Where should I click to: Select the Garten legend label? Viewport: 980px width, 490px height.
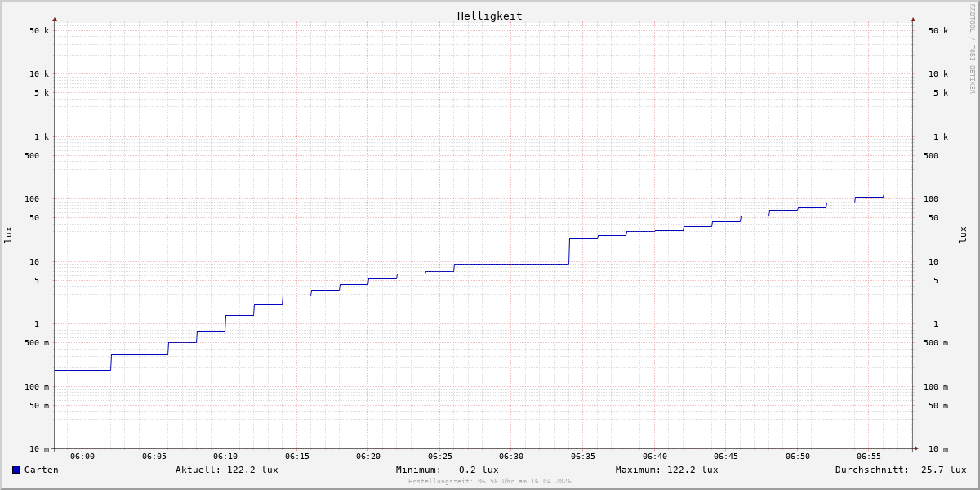(x=41, y=470)
